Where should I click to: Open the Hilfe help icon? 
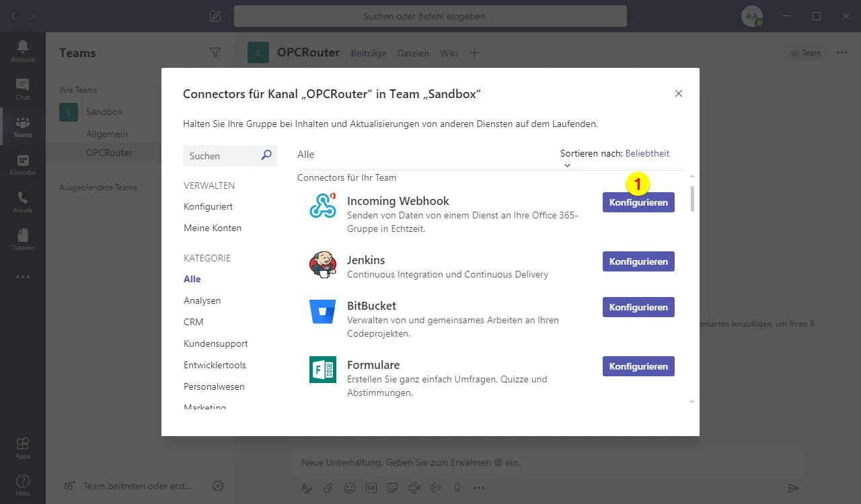(x=23, y=485)
